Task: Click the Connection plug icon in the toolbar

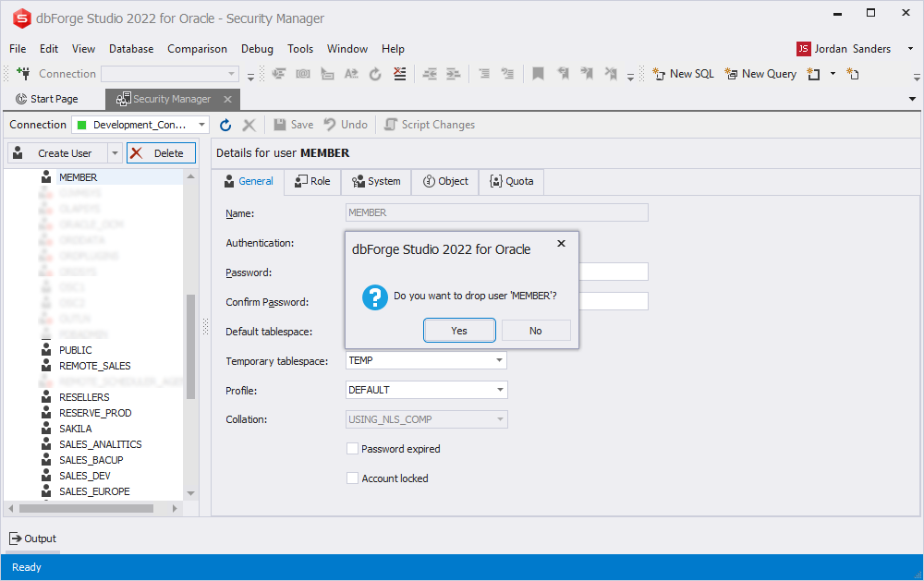Action: click(24, 73)
